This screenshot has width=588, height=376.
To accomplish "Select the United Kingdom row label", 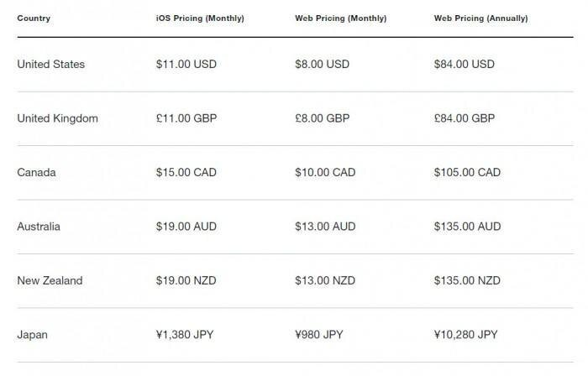I will coord(57,118).
